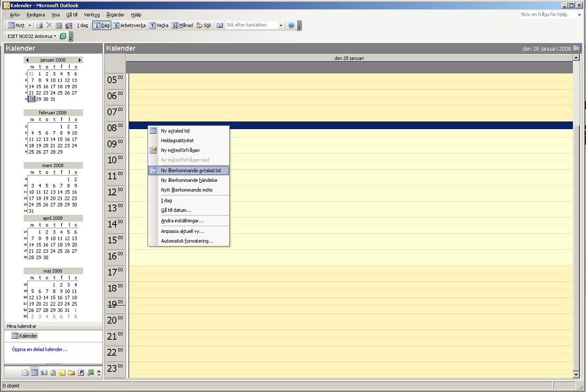Open Notes via navigation pane icon

point(62,373)
